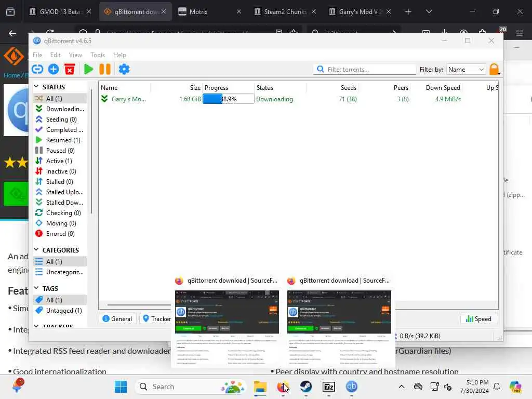
Task: Select the Uncategorized category item
Action: coord(60,272)
